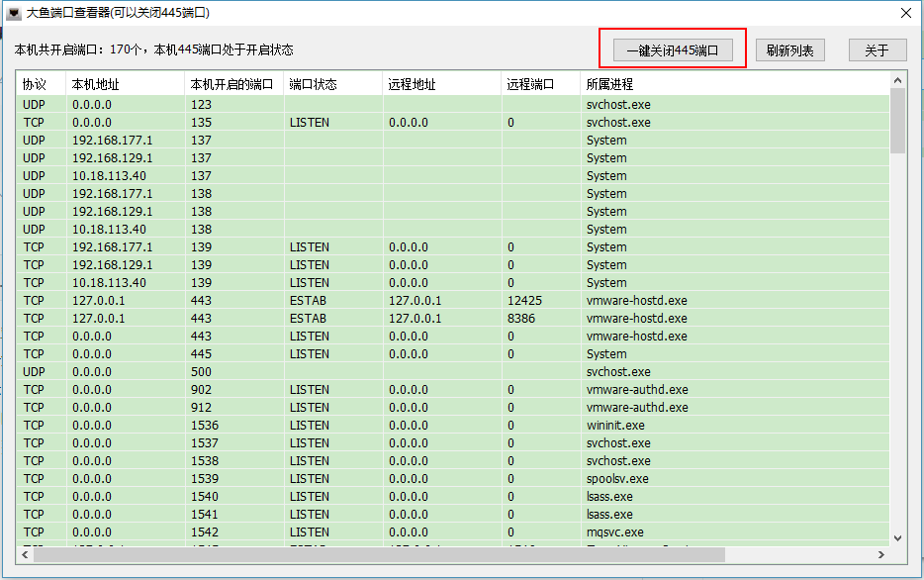
Task: Open the 关于 dialog button
Action: [x=877, y=50]
